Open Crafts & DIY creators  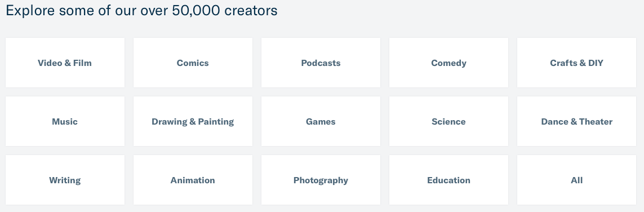576,63
